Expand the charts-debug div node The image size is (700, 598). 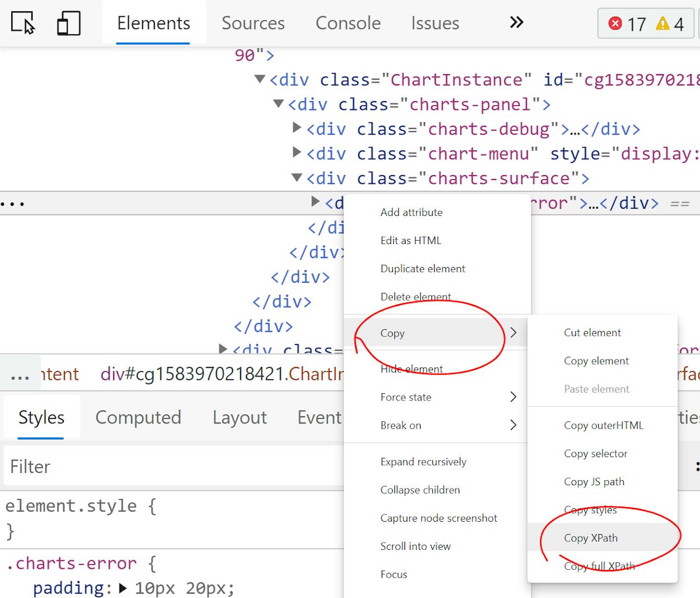297,128
